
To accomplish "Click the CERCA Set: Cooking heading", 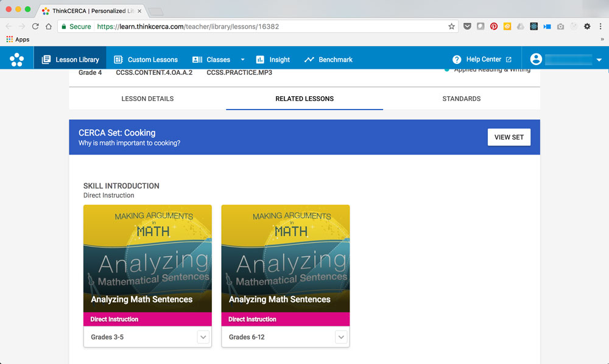I will (x=117, y=133).
